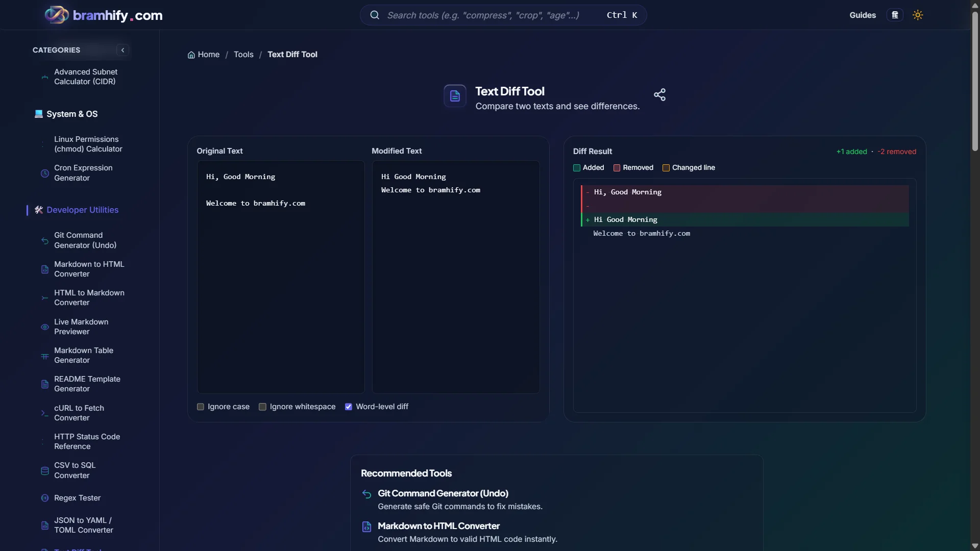Click the Git Command Generator undo icon in sidebar

coord(45,241)
